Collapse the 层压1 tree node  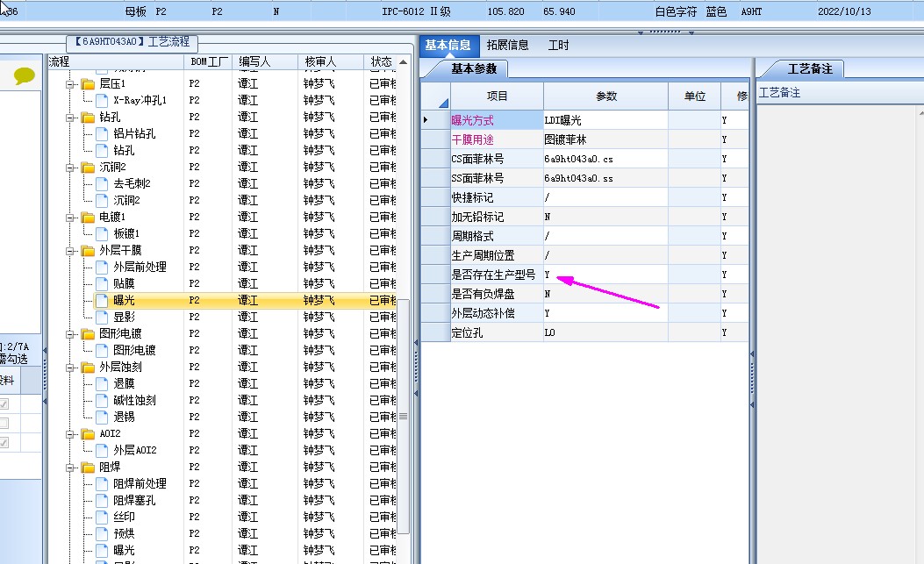coord(69,84)
